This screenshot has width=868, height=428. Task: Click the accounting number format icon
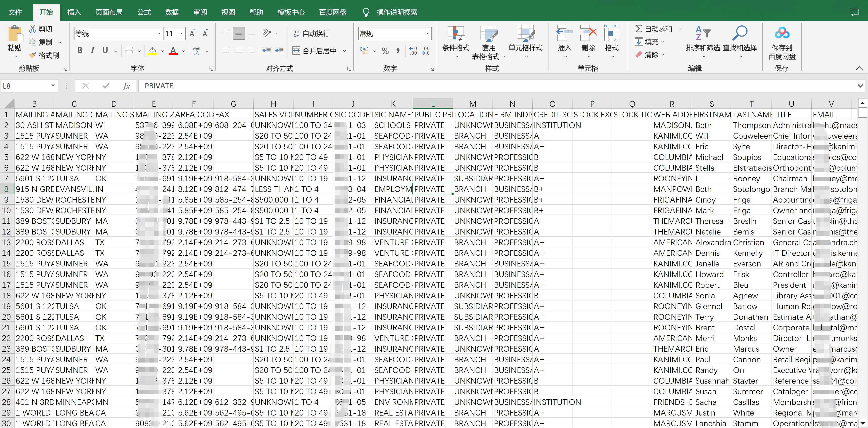coord(364,51)
